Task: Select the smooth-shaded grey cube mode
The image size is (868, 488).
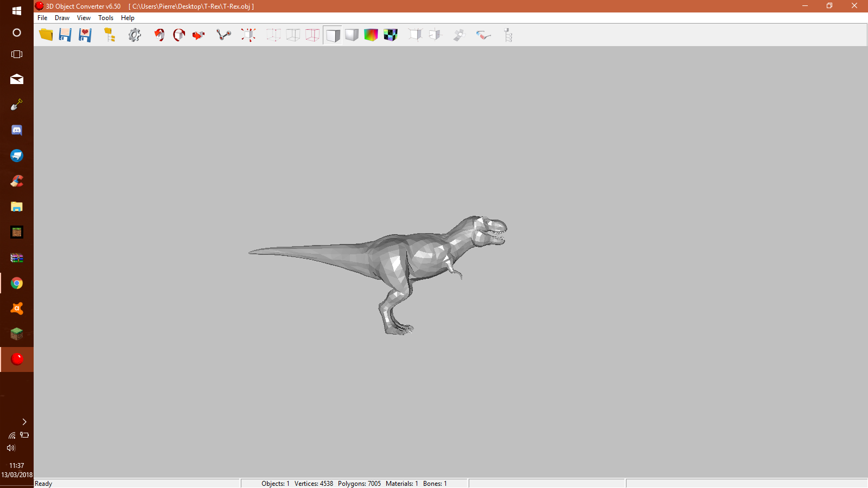Action: [x=352, y=35]
